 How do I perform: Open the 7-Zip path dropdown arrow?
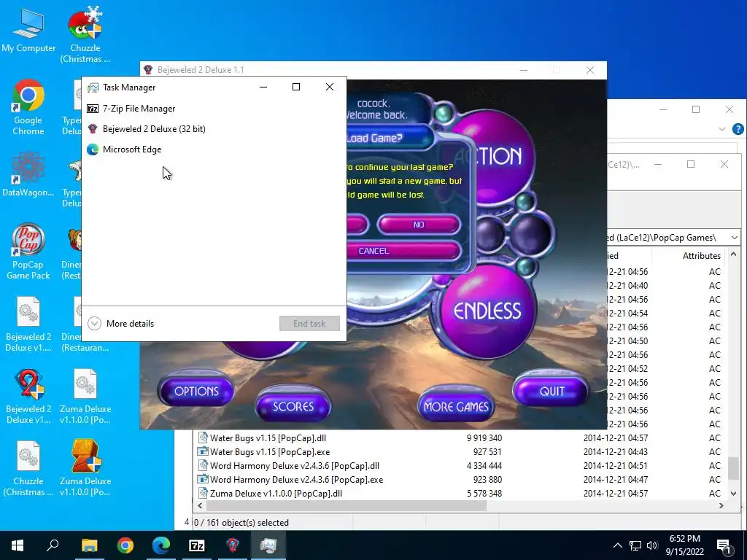tap(734, 237)
